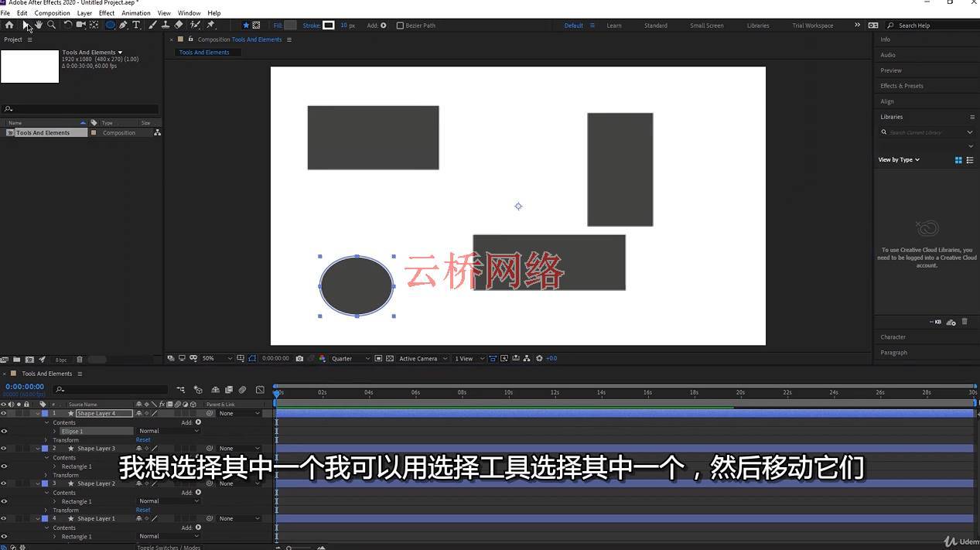This screenshot has width=980, height=550.
Task: Switch to the Standard workspace
Action: tap(655, 26)
